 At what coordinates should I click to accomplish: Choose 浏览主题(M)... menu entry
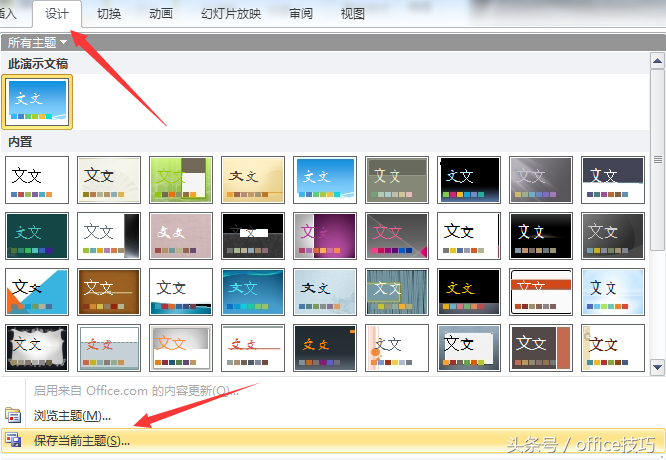(x=72, y=415)
